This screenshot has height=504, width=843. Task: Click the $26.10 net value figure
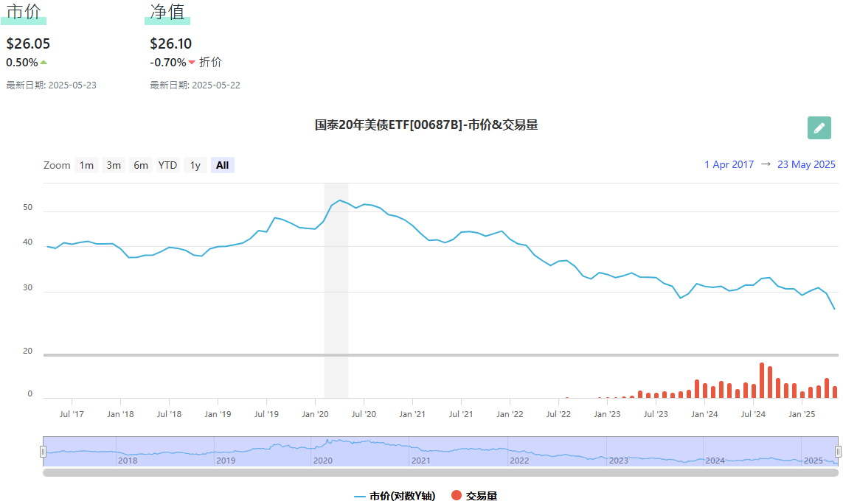pos(171,43)
